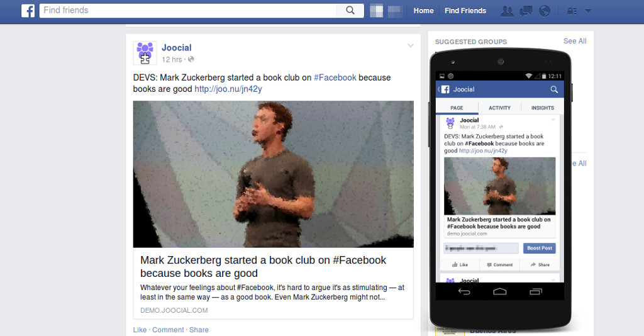This screenshot has width=644, height=336.
Task: Click the Boost Post button
Action: point(539,248)
